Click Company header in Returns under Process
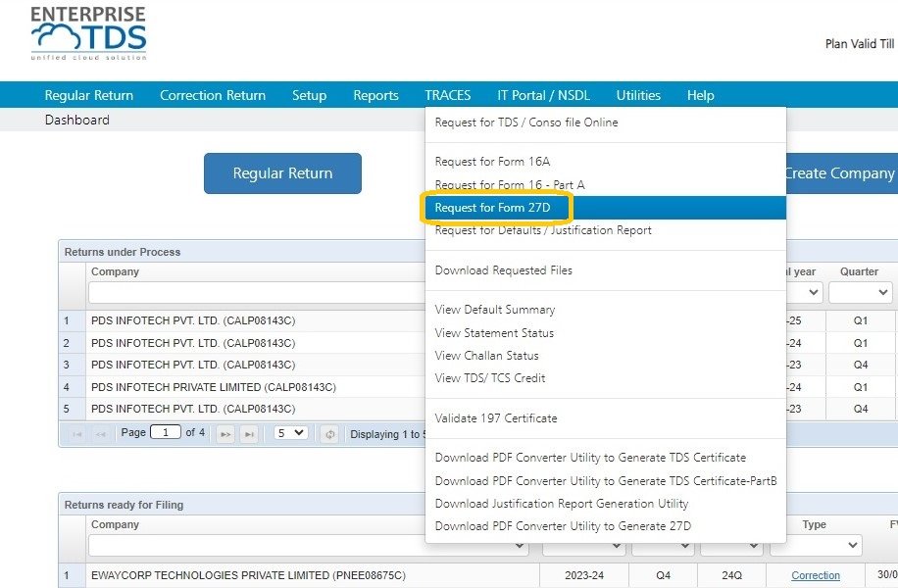The image size is (898, 588). [x=115, y=271]
